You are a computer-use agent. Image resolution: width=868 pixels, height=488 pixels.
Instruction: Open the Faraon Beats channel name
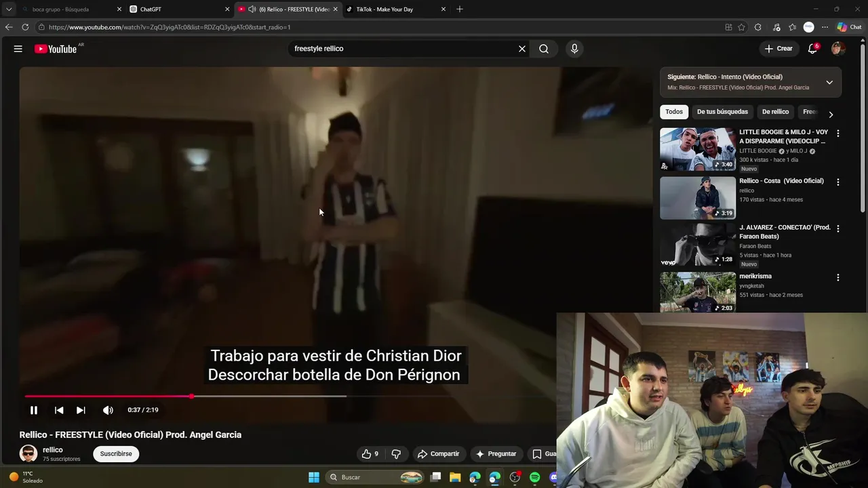click(x=755, y=246)
